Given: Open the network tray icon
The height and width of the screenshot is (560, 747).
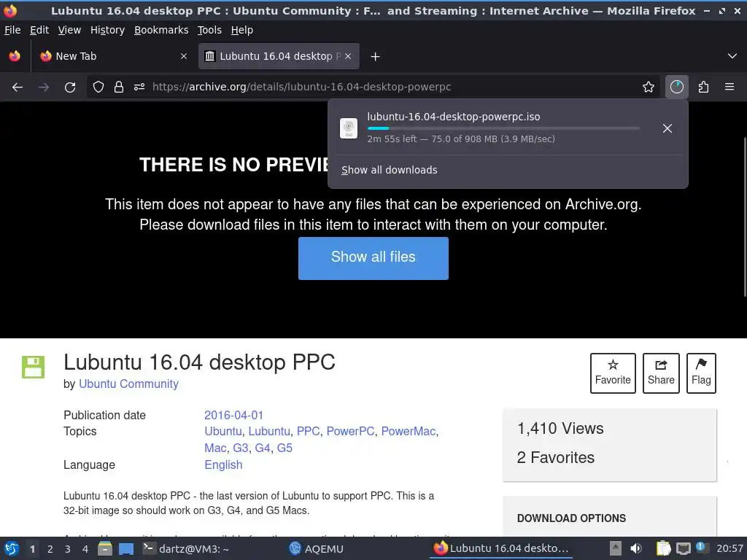Looking at the screenshot, I should [684, 548].
